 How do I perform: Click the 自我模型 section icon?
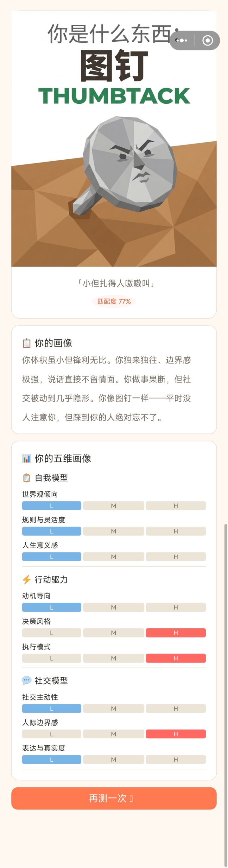tap(27, 478)
